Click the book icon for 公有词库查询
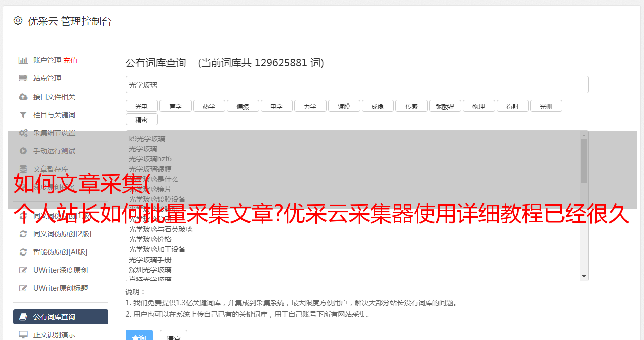Image resolution: width=644 pixels, height=340 pixels. click(x=23, y=317)
